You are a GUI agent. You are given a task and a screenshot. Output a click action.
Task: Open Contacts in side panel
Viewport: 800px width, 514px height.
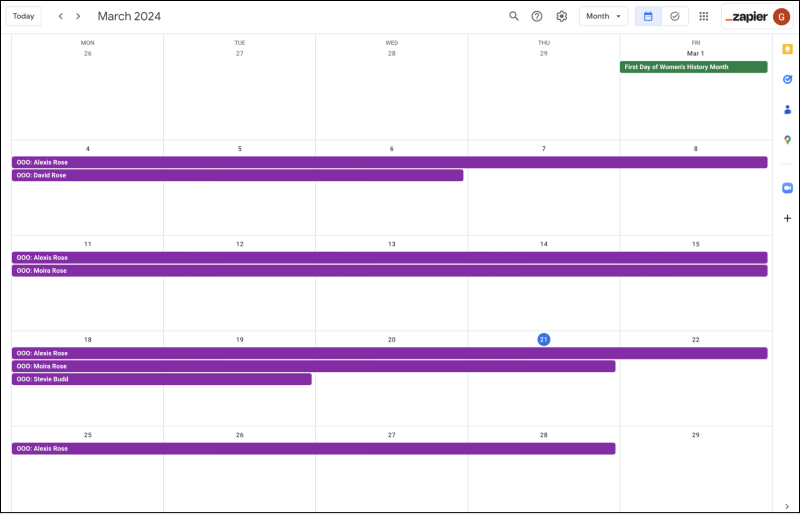(787, 109)
